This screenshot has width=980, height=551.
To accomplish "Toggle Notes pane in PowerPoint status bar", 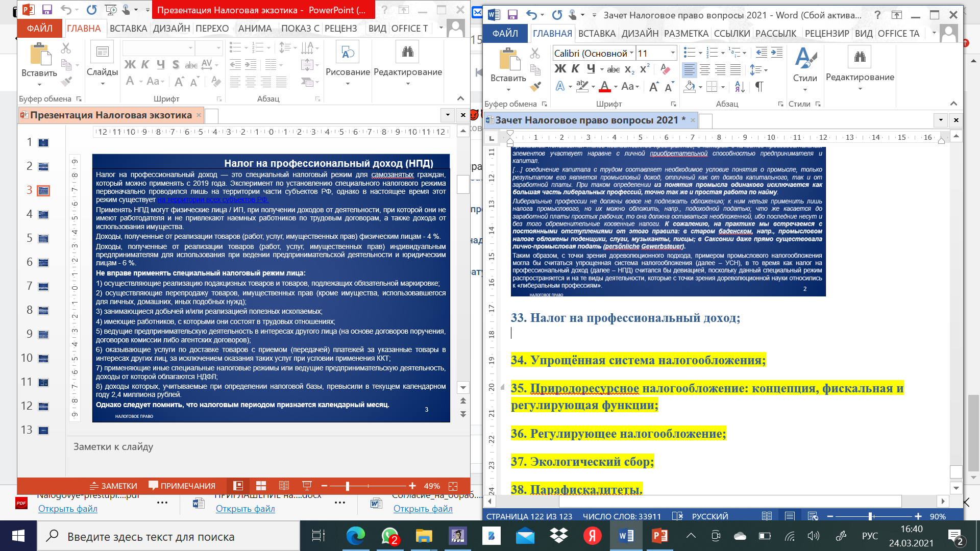I will click(x=113, y=486).
